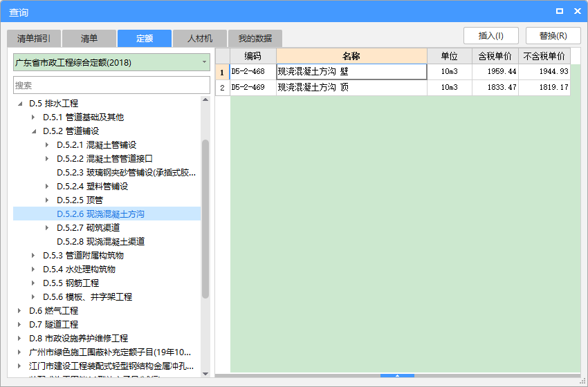Viewport: 588px width, 387px height.
Task: Click the bottom panel expand handle
Action: 397,375
